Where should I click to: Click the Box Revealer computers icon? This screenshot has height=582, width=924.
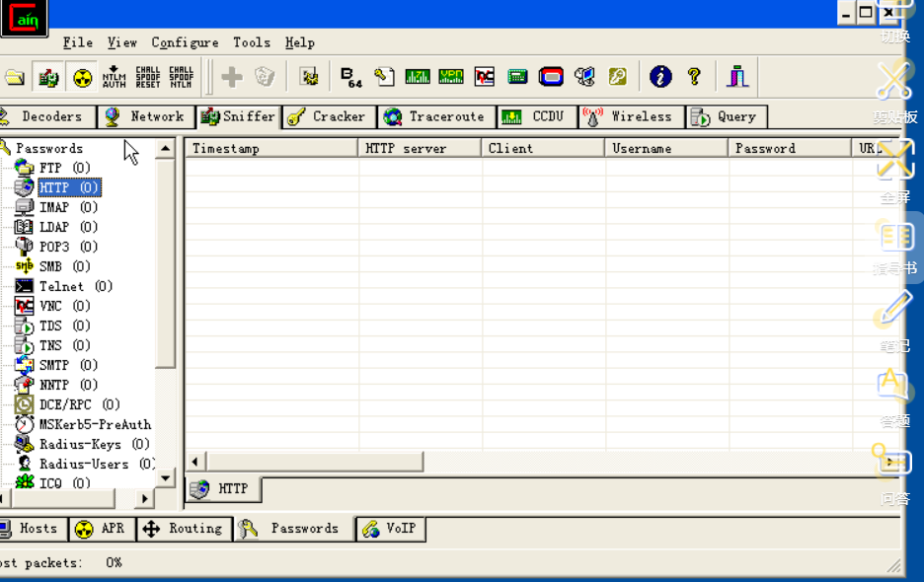[x=584, y=77]
